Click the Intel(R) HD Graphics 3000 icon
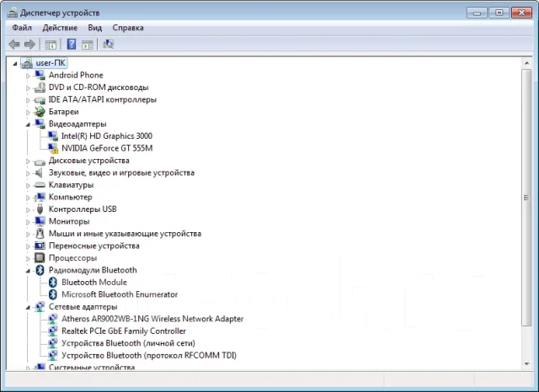Viewport: 539px width, 392px height. click(x=52, y=136)
